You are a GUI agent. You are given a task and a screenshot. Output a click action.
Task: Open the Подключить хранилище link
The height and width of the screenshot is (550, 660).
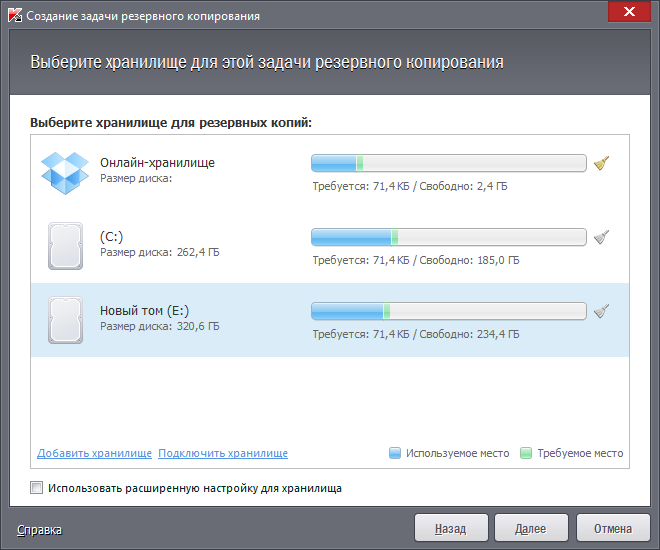pos(223,453)
